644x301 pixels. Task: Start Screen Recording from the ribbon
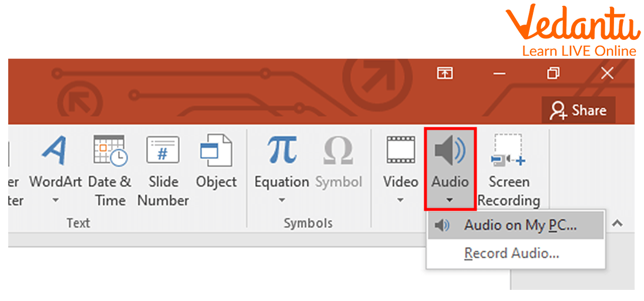(x=508, y=151)
